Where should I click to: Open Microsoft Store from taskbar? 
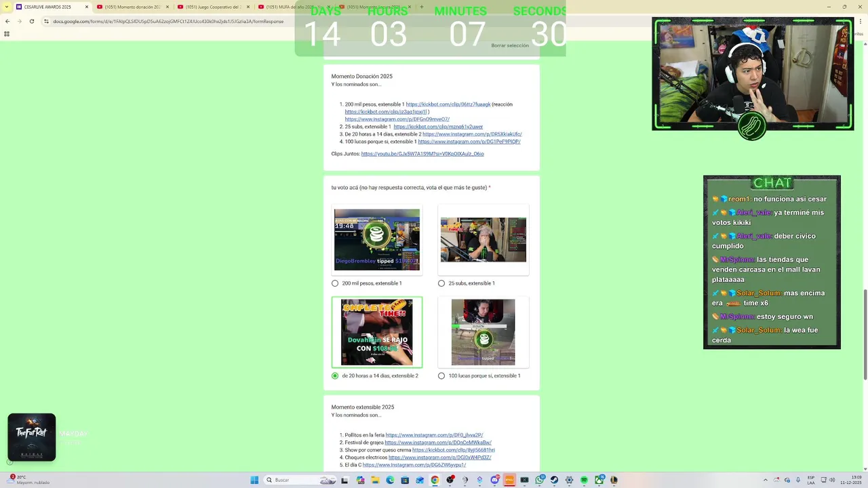(x=405, y=480)
